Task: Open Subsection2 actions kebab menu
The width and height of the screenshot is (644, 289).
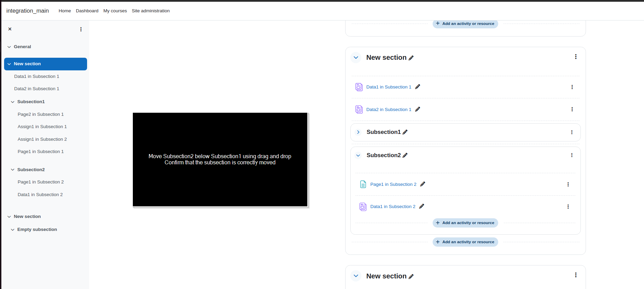Action: pos(572,155)
